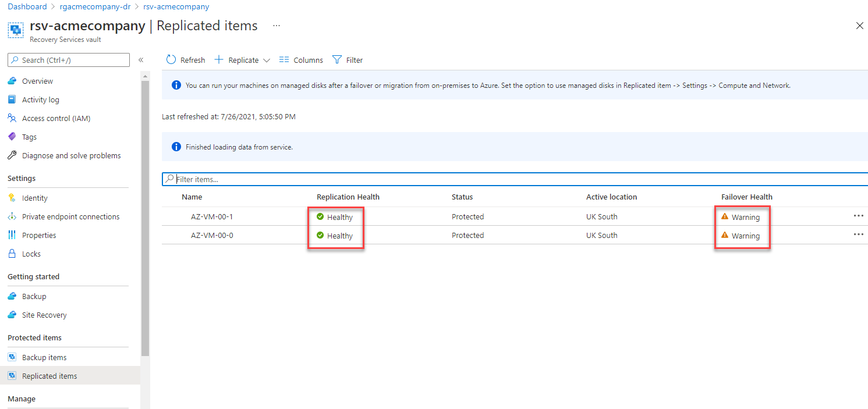Click the Backup items icon
The width and height of the screenshot is (868, 409).
12,357
